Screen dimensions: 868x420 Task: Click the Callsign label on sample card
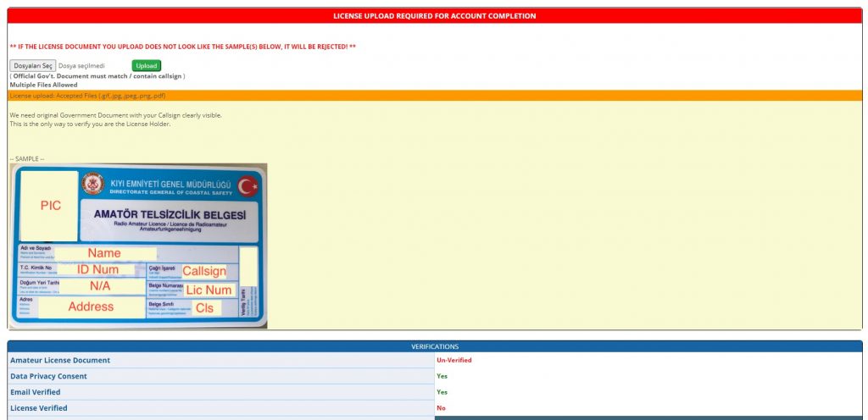(204, 271)
